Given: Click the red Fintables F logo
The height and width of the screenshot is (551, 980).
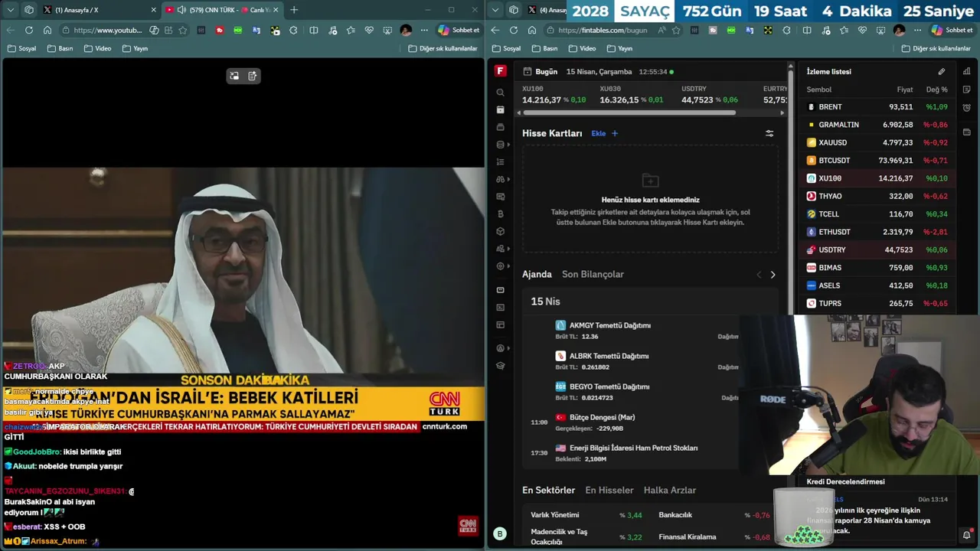Looking at the screenshot, I should click(500, 71).
